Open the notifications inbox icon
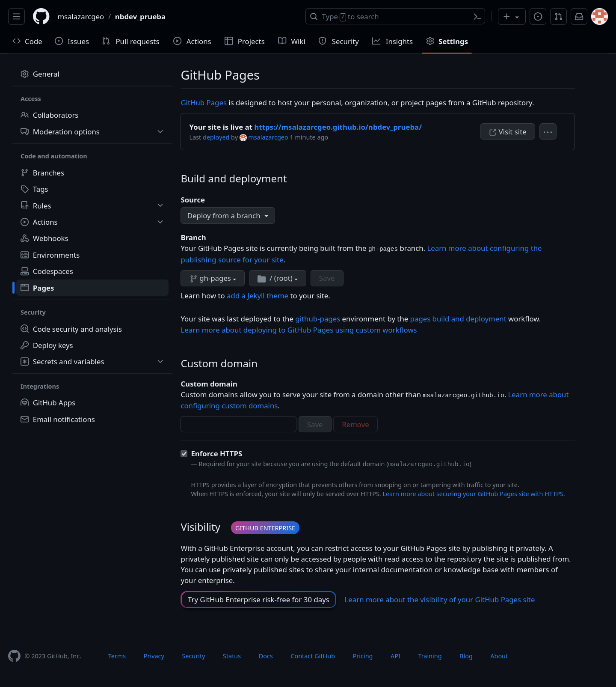Viewport: 616px width, 687px height. (x=579, y=17)
